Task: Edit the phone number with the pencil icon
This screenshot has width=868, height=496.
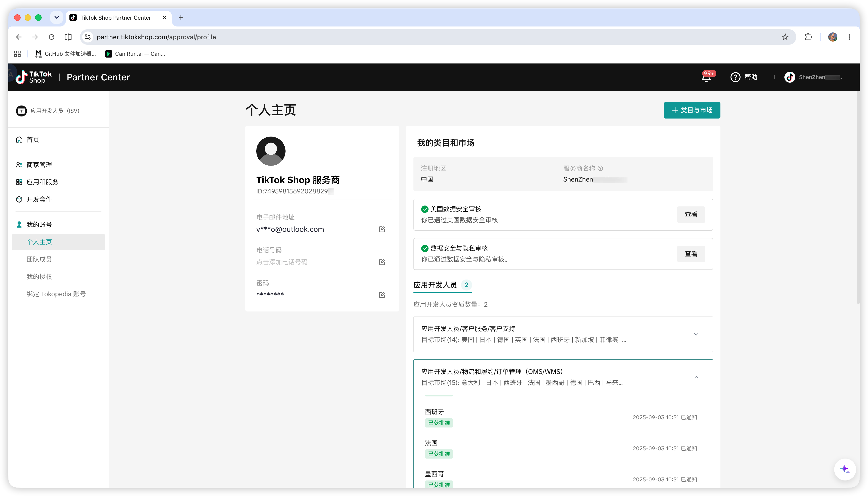Action: (382, 262)
